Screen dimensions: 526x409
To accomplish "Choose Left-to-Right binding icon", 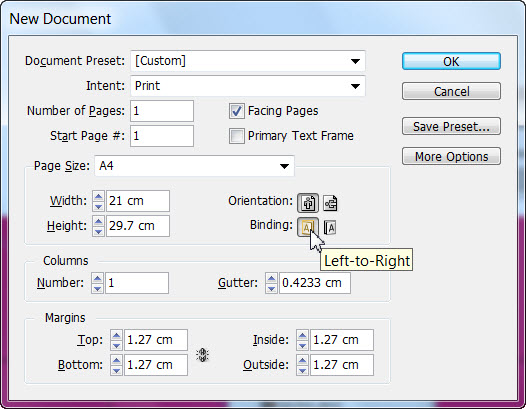I will [x=308, y=227].
